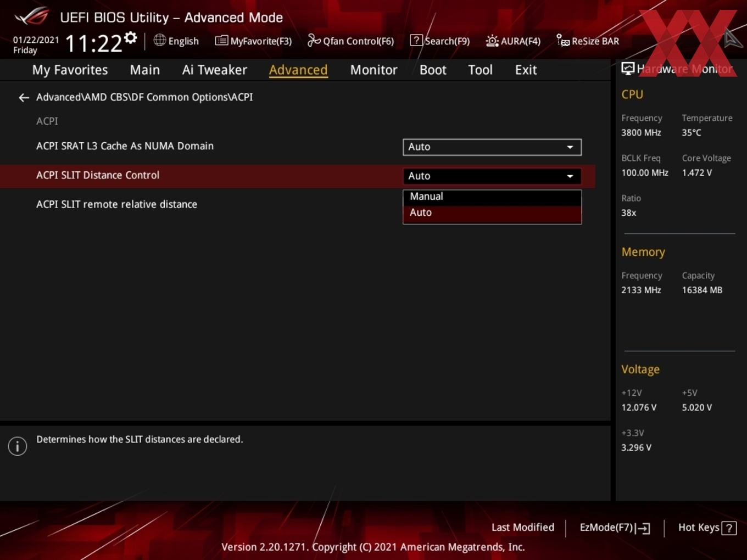
Task: Collapse ACPI SLIT Distance Control dropdown
Action: coord(492,176)
